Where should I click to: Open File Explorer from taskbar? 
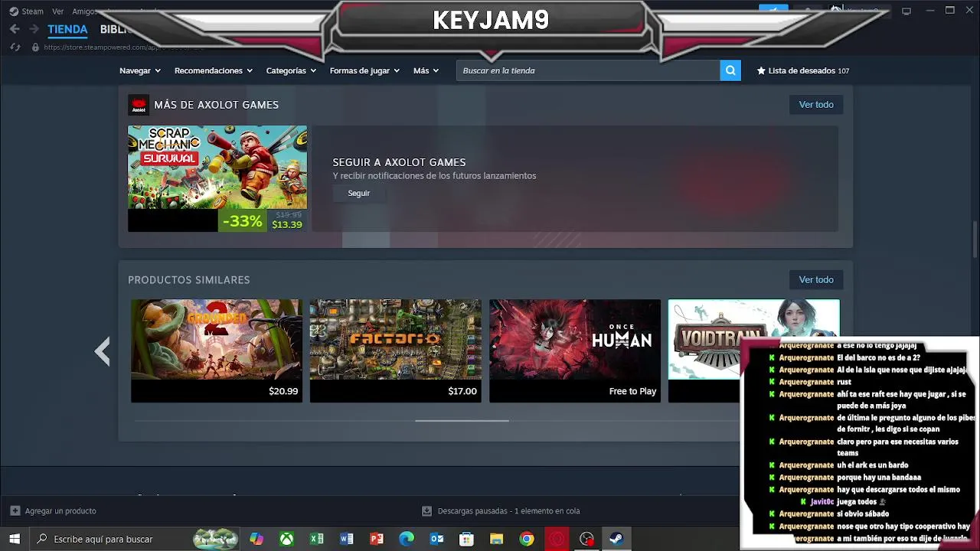pos(496,539)
